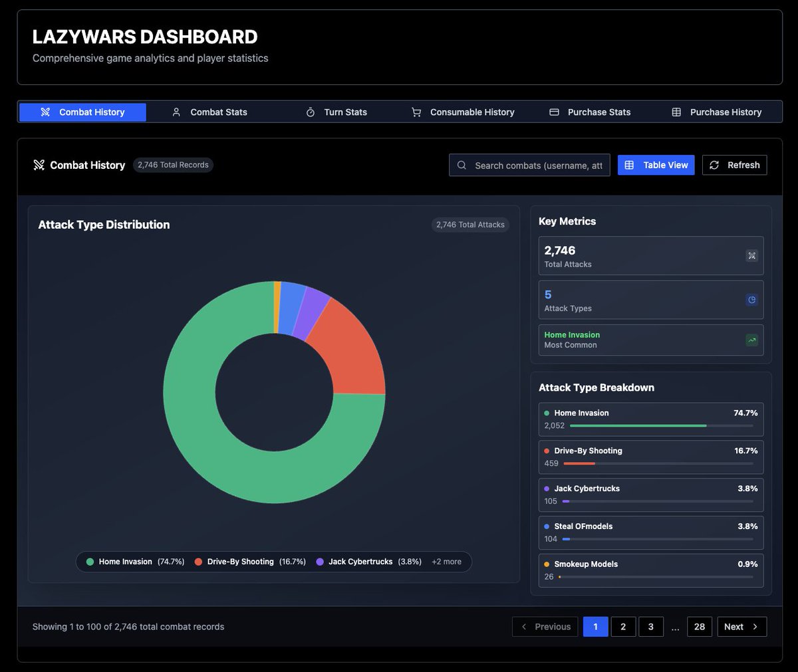Switch to Consumable History tab
This screenshot has width=798, height=672.
pyautogui.click(x=463, y=112)
